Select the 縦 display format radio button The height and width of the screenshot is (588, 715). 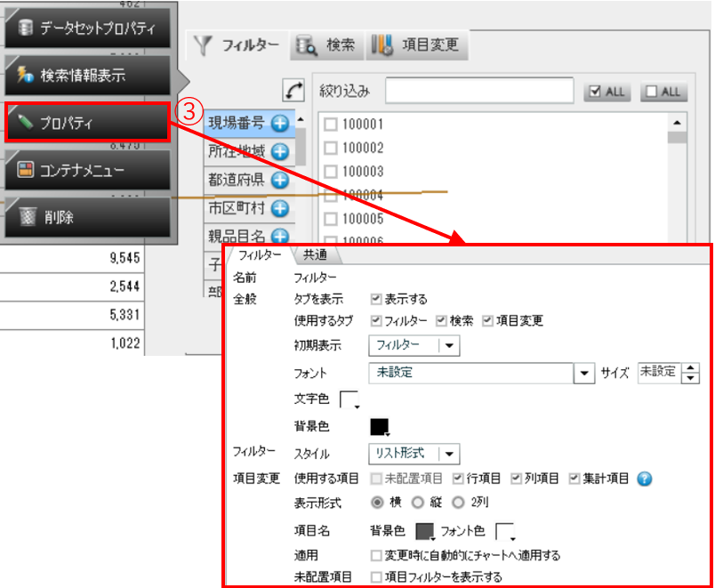pos(417,500)
